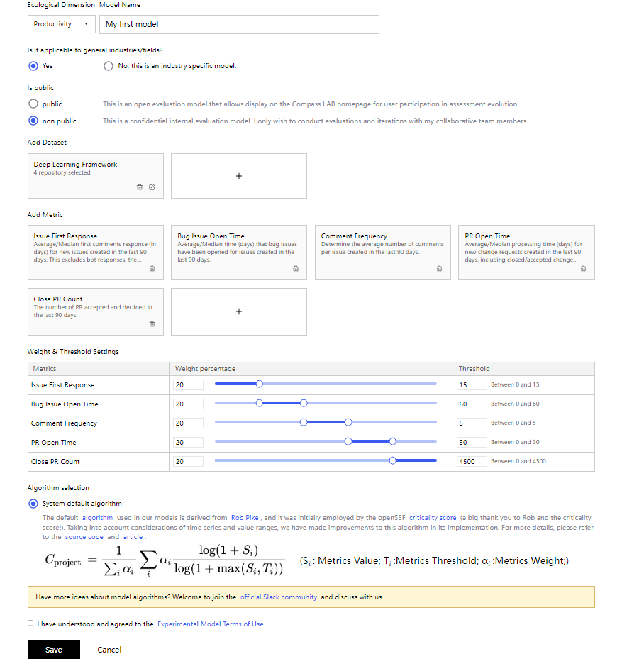Viewport: 644px width, 659px height.
Task: Edit the Deep Learning Framework dataset
Action: 152,187
